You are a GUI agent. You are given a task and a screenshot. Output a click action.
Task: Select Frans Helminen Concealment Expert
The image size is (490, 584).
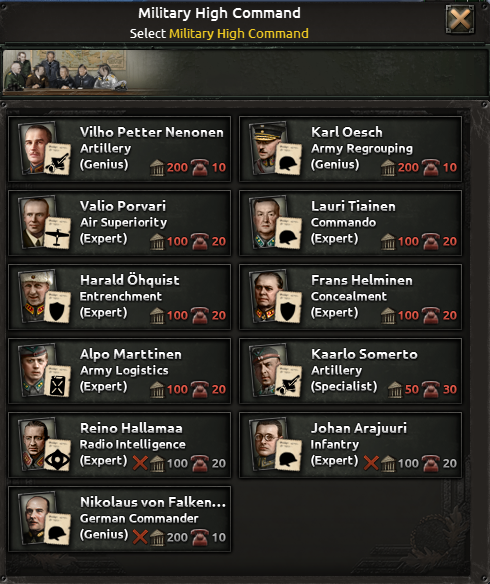(350, 297)
